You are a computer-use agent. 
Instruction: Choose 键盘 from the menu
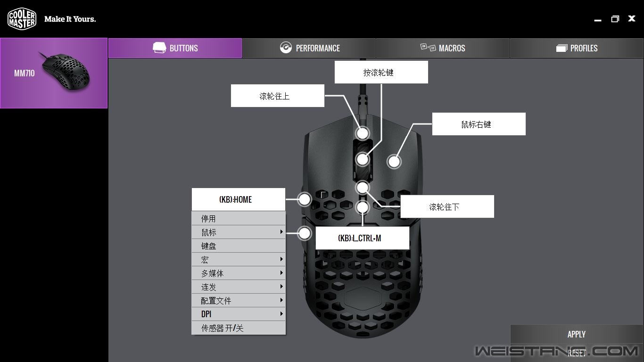point(239,246)
